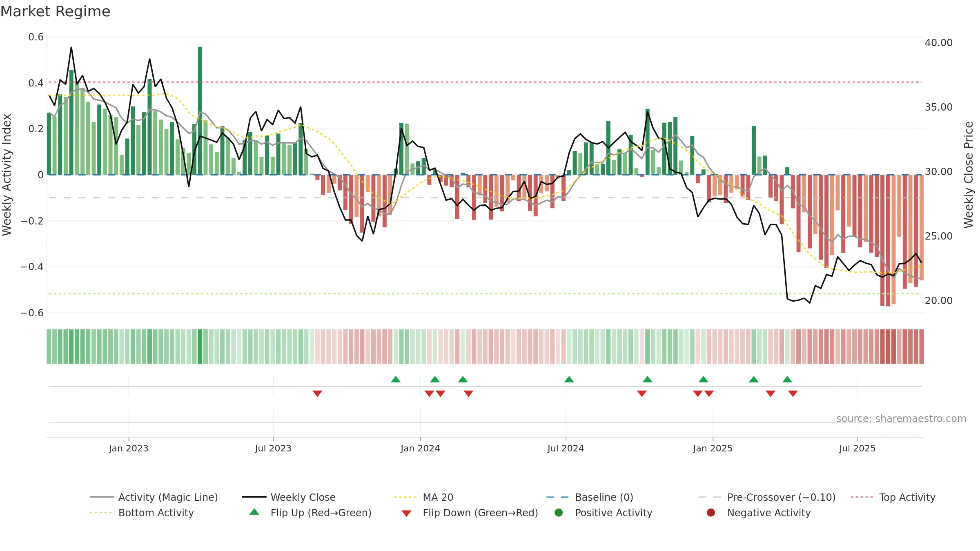Select the last flip-up marker in 2025
The height and width of the screenshot is (551, 980).
pyautogui.click(x=787, y=379)
